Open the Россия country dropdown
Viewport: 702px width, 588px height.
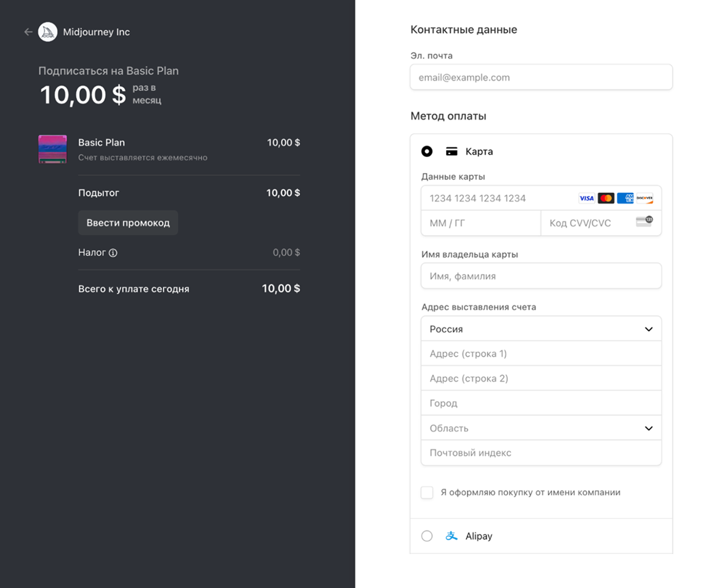(x=541, y=329)
